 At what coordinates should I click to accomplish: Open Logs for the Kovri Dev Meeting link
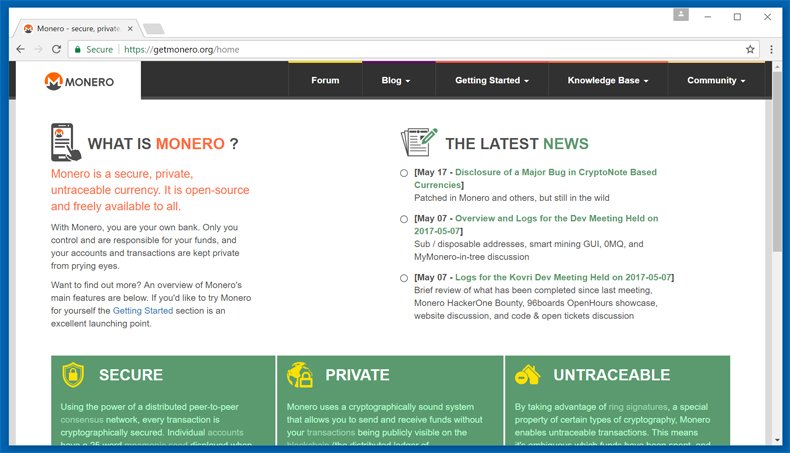(563, 277)
